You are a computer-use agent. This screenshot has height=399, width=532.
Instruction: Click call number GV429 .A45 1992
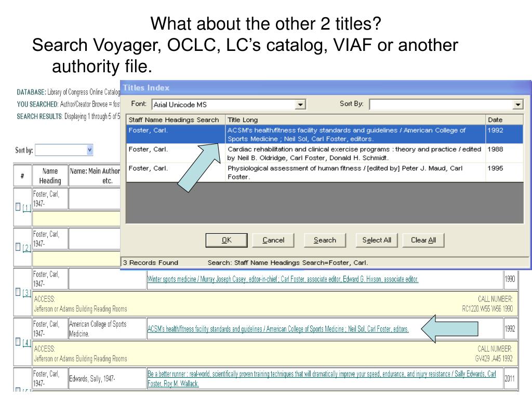(x=494, y=358)
